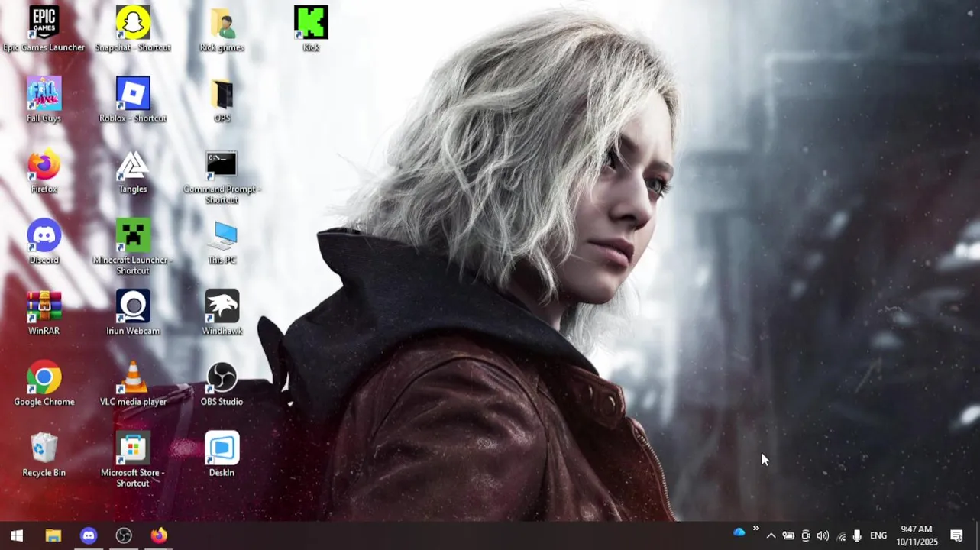Click the camera meet-now tray icon
Image resolution: width=980 pixels, height=550 pixels.
pos(806,536)
